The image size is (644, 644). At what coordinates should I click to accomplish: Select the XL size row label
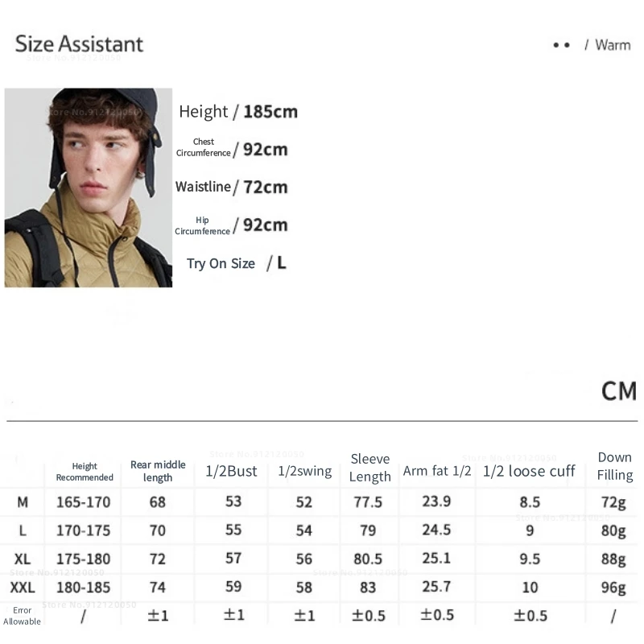(x=23, y=559)
